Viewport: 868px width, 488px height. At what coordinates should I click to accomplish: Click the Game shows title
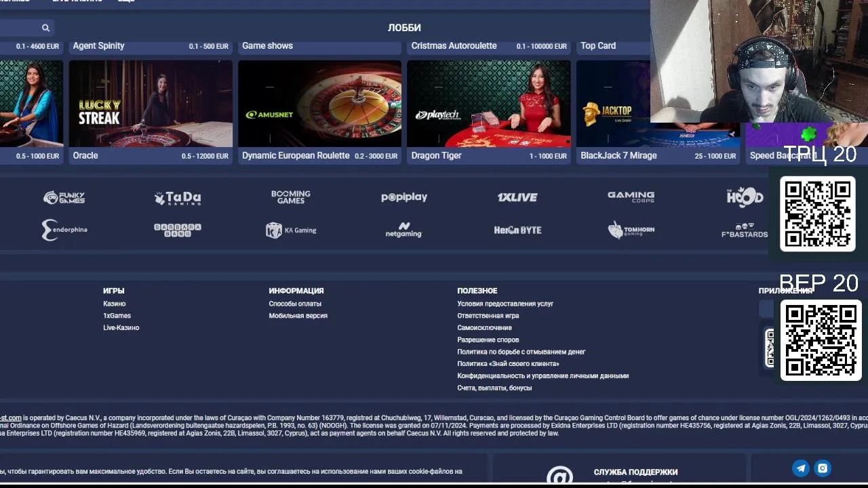coord(267,46)
